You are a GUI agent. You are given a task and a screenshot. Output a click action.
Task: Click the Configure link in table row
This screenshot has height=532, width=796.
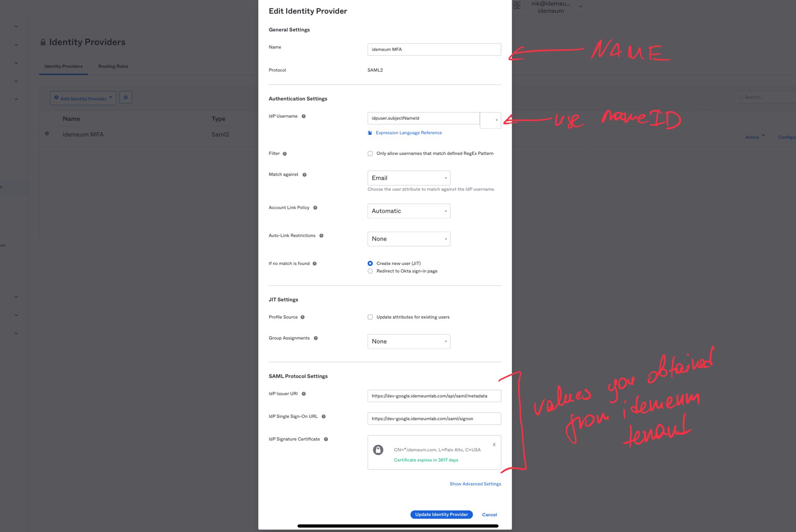coord(787,137)
